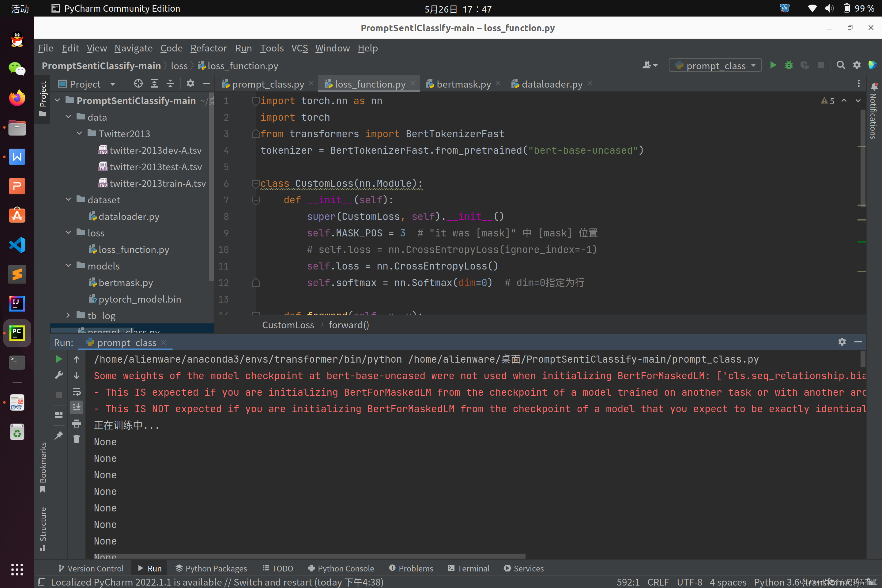The height and width of the screenshot is (588, 882).
Task: Open the prompt_class run configuration dropdown
Action: coord(715,65)
